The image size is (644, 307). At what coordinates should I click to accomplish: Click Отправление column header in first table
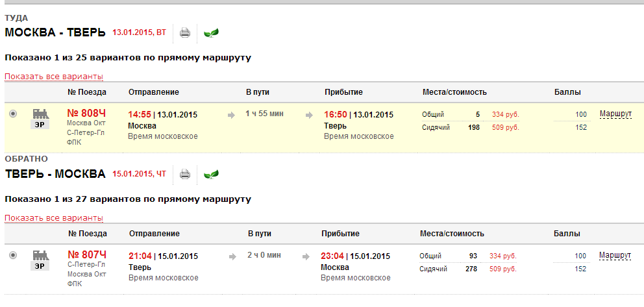153,92
